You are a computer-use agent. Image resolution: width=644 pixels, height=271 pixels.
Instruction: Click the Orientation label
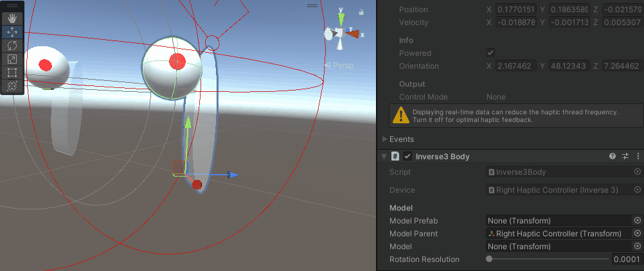pyautogui.click(x=419, y=66)
